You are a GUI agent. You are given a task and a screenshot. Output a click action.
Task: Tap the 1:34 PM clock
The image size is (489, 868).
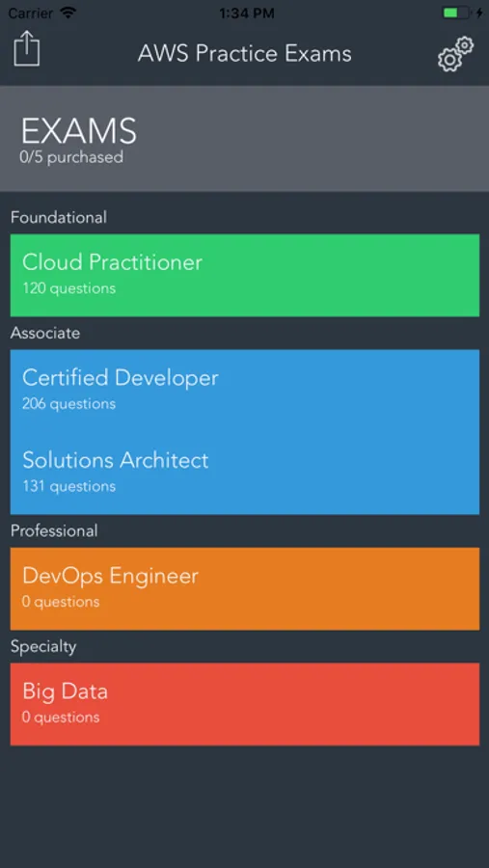pos(247,14)
